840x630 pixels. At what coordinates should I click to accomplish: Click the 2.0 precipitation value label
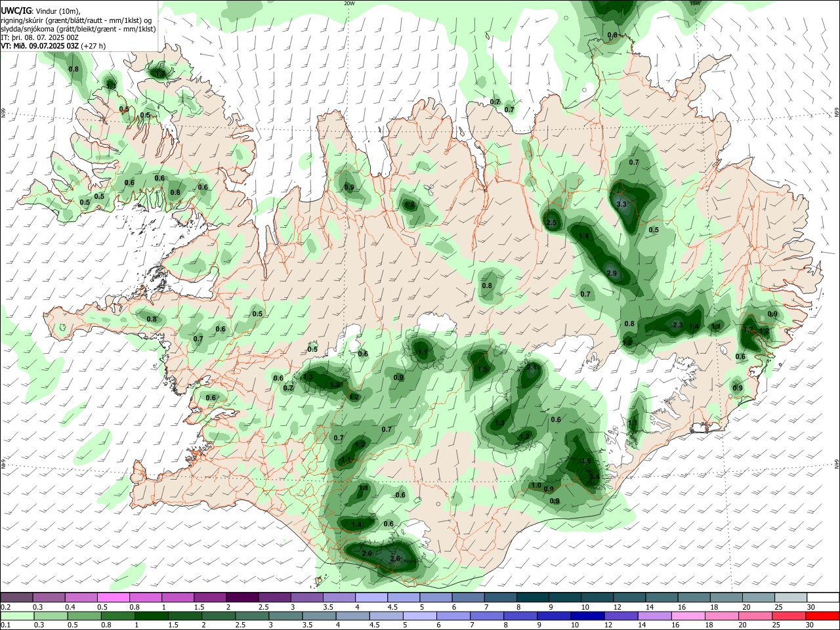pos(367,554)
